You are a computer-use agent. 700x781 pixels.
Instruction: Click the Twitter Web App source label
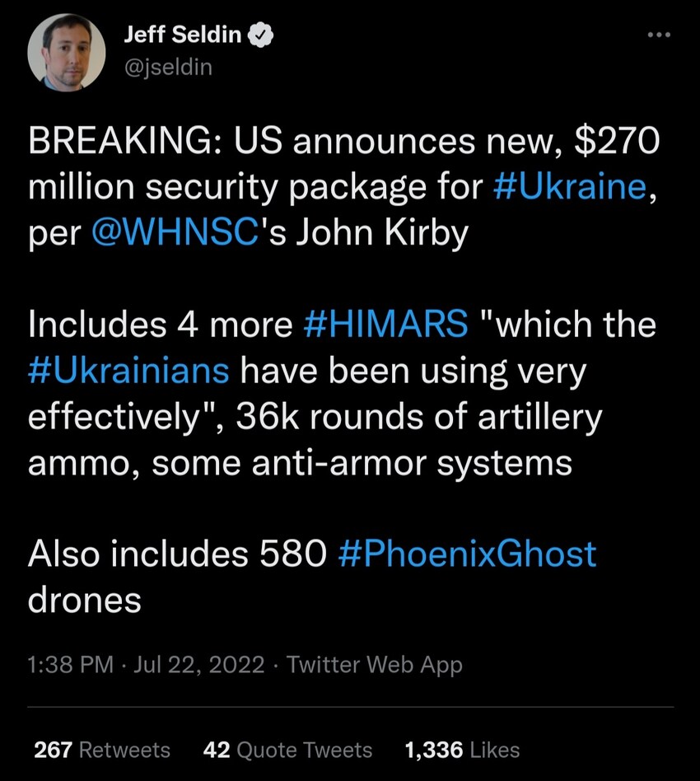tap(376, 664)
